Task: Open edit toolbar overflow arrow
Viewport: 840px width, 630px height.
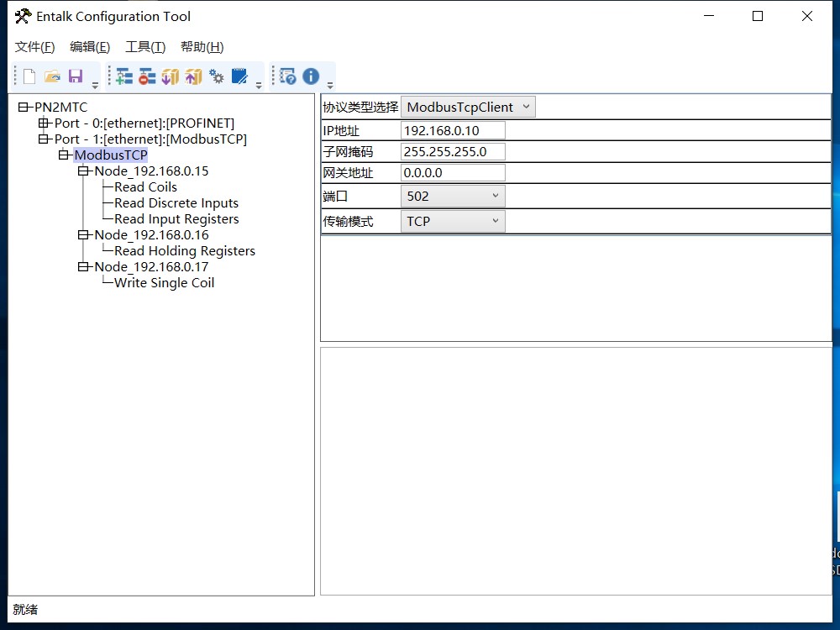Action: [x=259, y=85]
